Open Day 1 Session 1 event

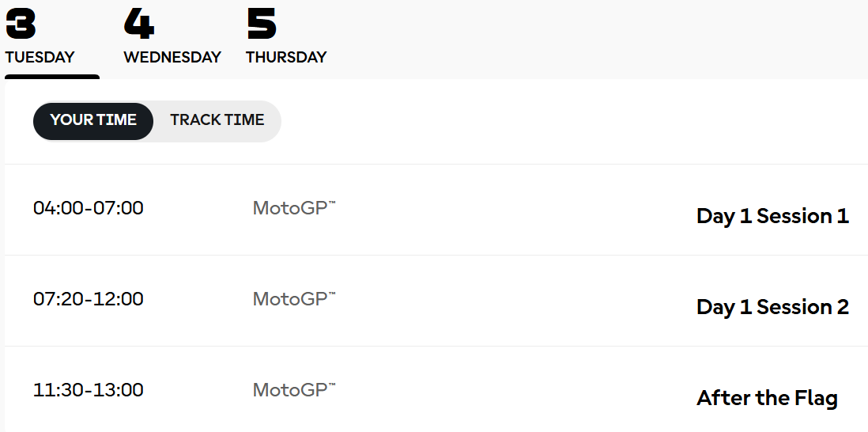pyautogui.click(x=772, y=216)
